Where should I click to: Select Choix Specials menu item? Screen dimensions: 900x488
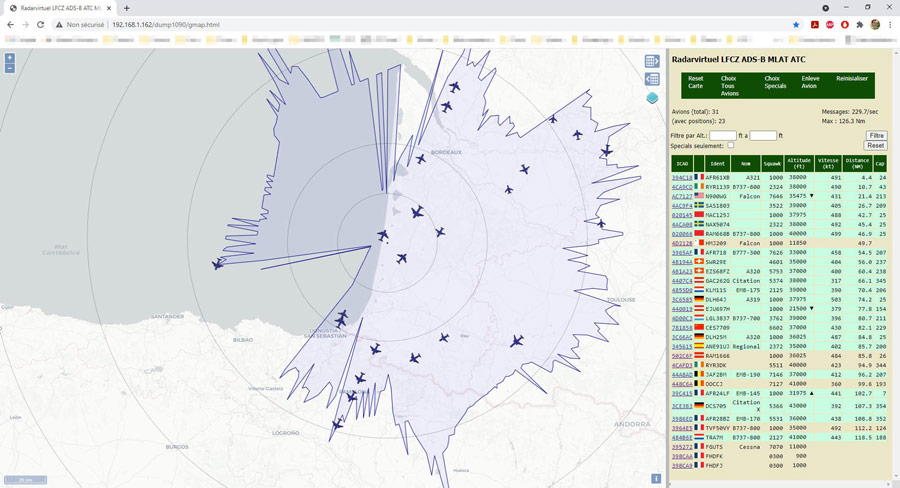775,82
